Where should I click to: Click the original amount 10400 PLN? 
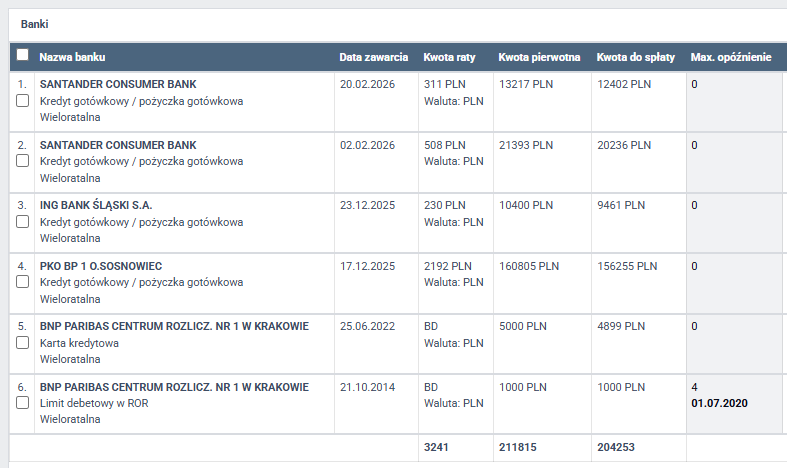pos(526,205)
